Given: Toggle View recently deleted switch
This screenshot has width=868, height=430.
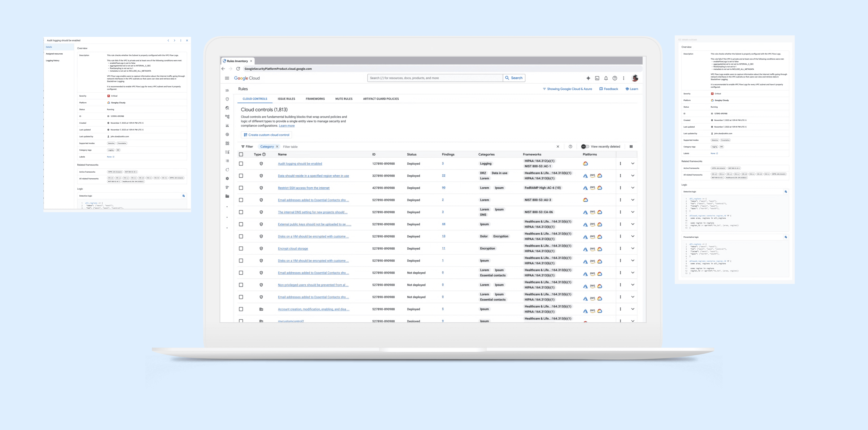Looking at the screenshot, I should coord(585,147).
